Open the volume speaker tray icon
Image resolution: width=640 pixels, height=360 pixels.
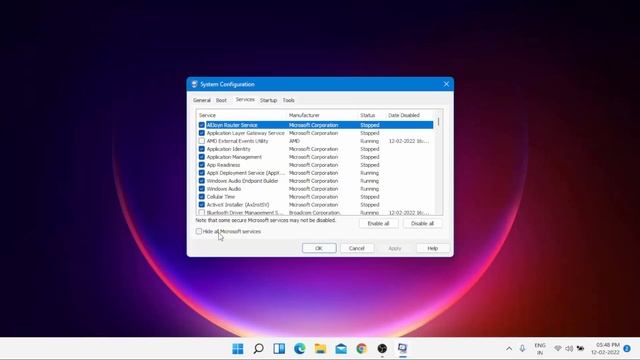[569, 349]
